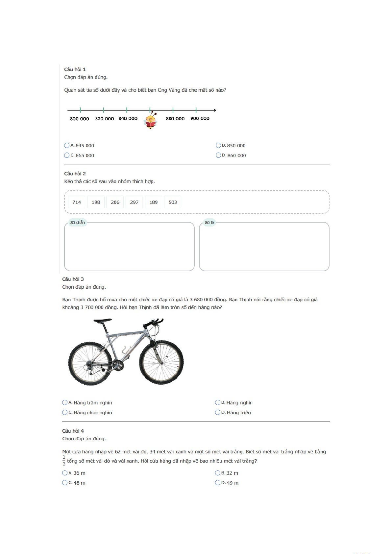Click the number tile 297

click(134, 202)
